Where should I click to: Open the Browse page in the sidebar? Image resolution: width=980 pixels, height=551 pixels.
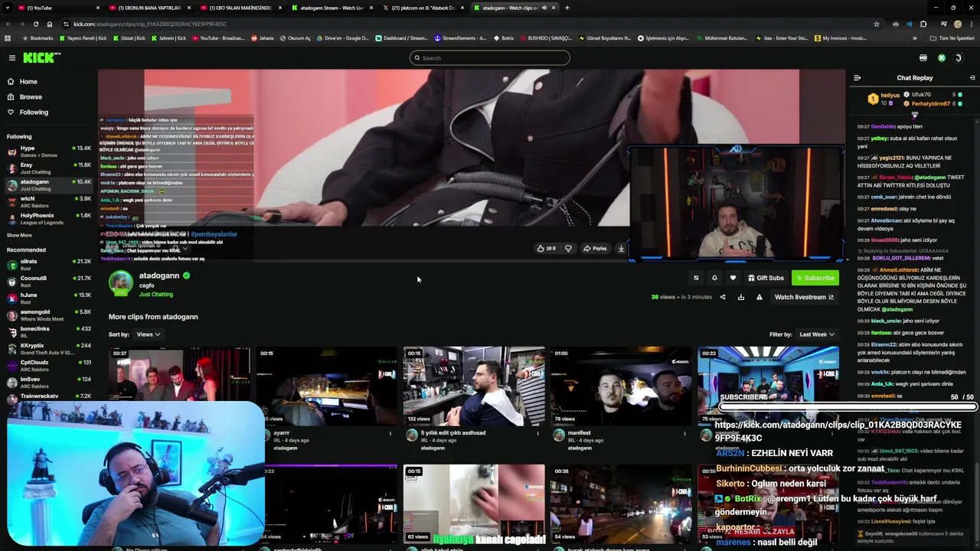click(x=31, y=97)
